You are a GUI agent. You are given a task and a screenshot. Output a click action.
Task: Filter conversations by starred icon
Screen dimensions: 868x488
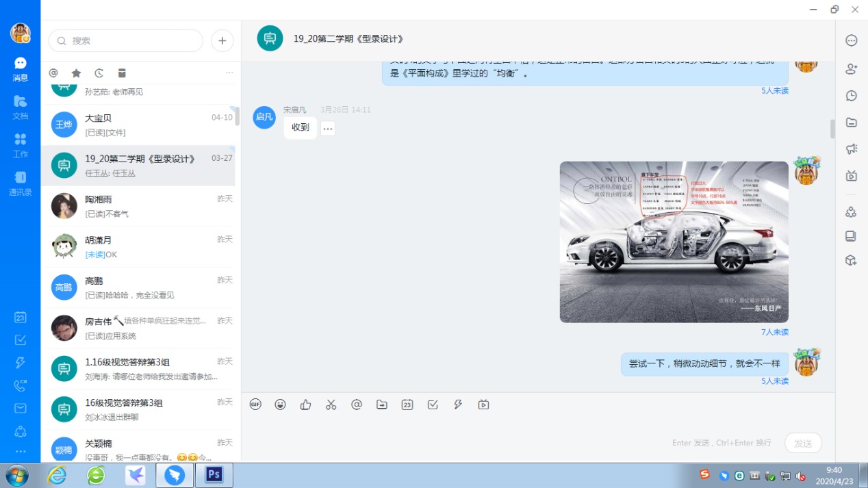pyautogui.click(x=76, y=73)
